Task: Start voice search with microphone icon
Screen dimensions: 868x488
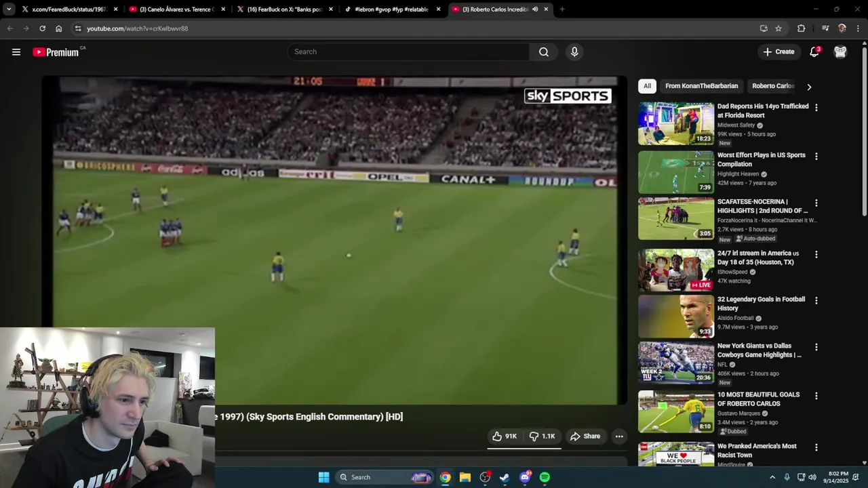Action: (x=574, y=52)
